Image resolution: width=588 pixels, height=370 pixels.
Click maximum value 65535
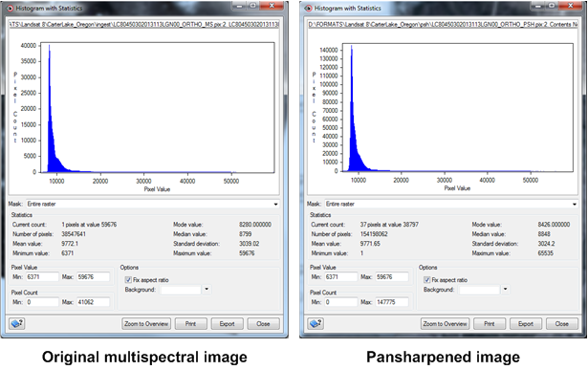(x=545, y=253)
